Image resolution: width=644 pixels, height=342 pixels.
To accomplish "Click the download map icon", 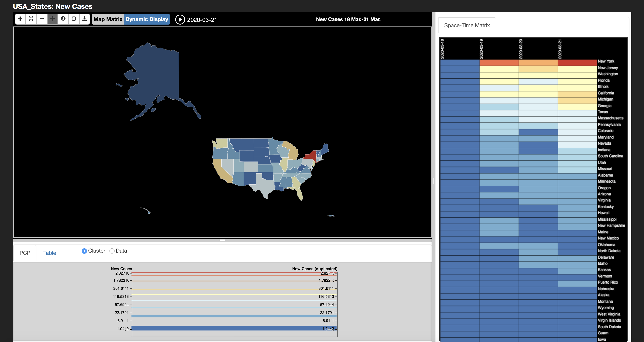I will [x=85, y=19].
